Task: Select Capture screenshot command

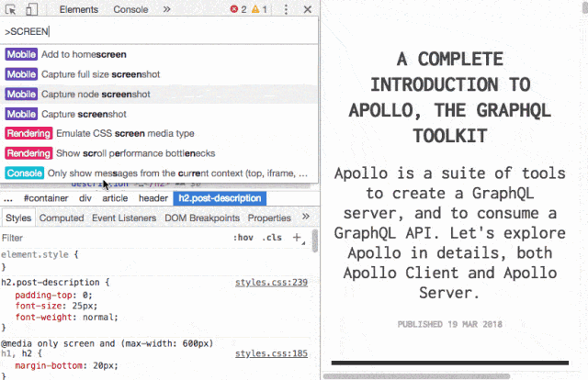Action: tap(159, 114)
